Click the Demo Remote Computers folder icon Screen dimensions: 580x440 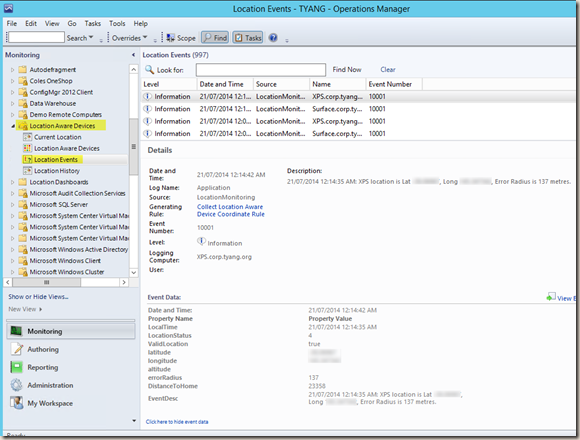(23, 115)
